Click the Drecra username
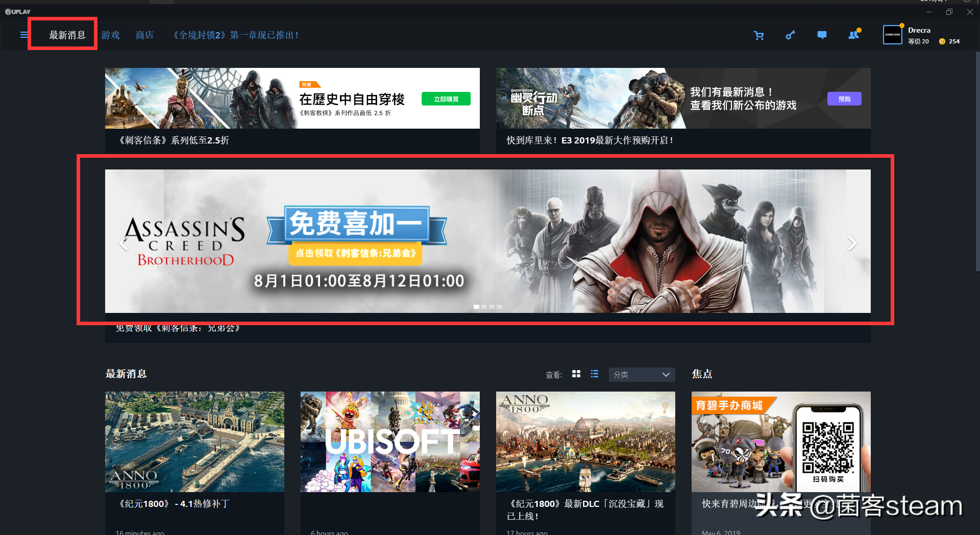 919,30
